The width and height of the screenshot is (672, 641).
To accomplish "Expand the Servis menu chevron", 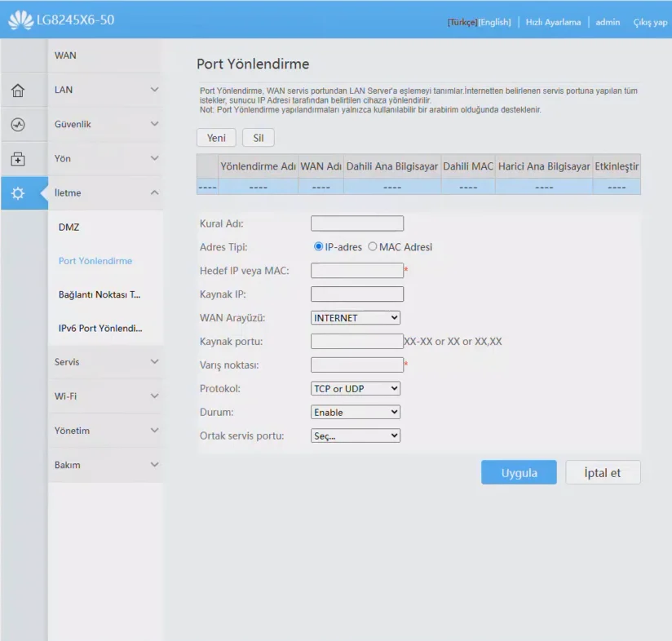I will pyautogui.click(x=155, y=361).
